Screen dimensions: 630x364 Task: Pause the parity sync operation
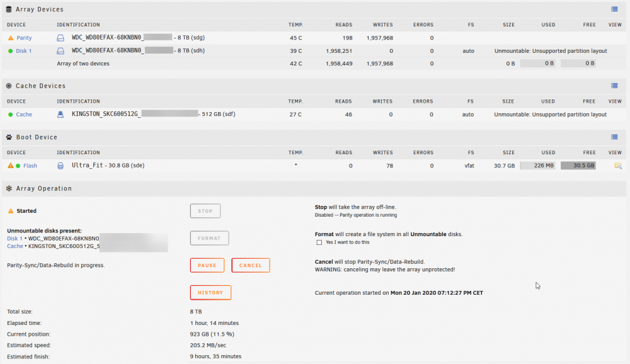pos(207,265)
